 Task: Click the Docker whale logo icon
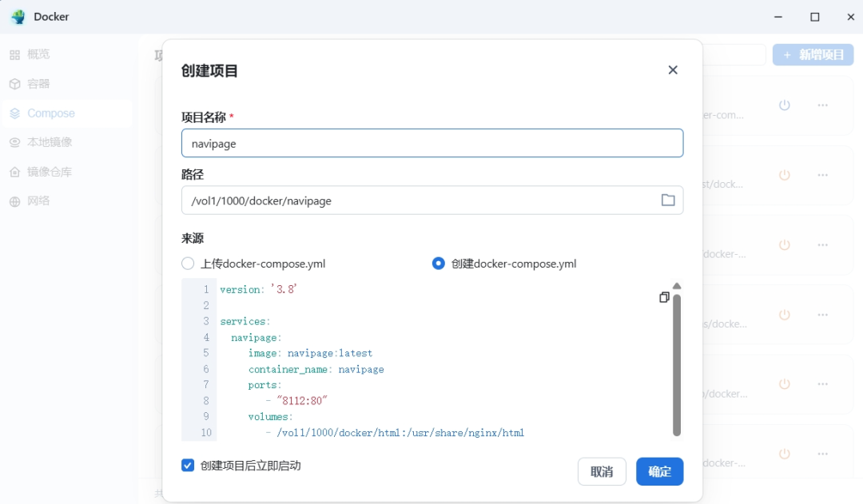tap(18, 17)
